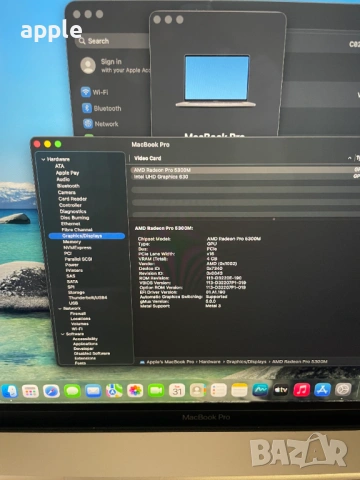Open Calendar showing 31 in Dock

pyautogui.click(x=177, y=390)
